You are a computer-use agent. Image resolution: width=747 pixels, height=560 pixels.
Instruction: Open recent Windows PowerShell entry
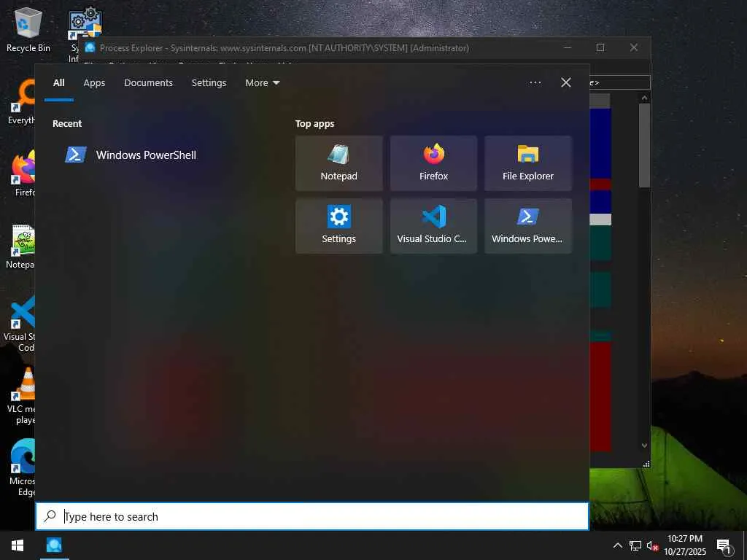click(131, 155)
